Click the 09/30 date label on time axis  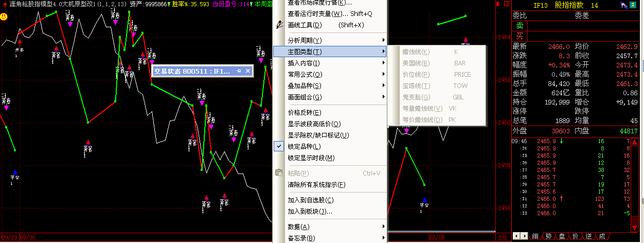pyautogui.click(x=27, y=237)
